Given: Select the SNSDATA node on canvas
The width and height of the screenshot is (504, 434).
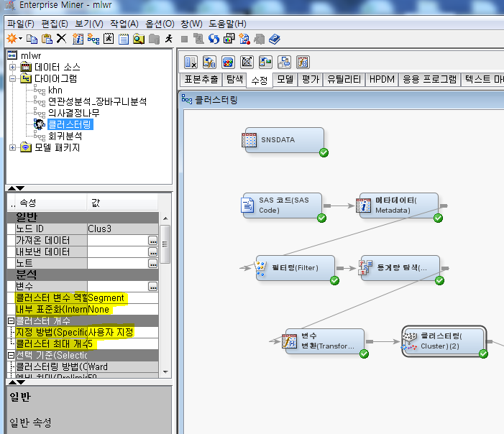Looking at the screenshot, I should (284, 140).
